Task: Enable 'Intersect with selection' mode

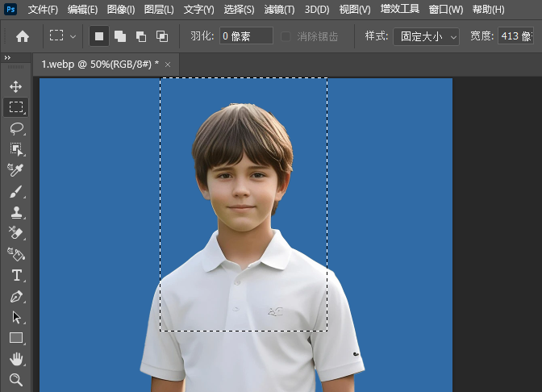Action: pyautogui.click(x=162, y=36)
